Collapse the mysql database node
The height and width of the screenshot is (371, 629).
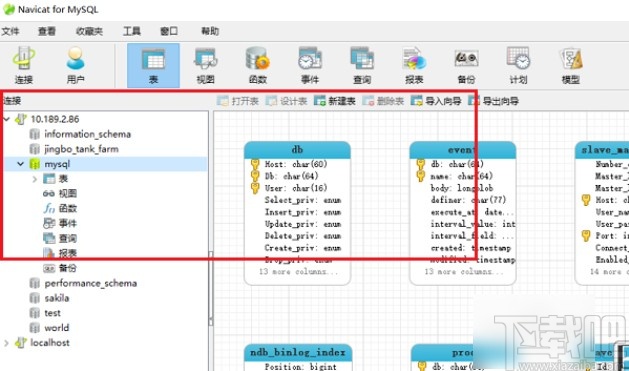click(x=20, y=164)
